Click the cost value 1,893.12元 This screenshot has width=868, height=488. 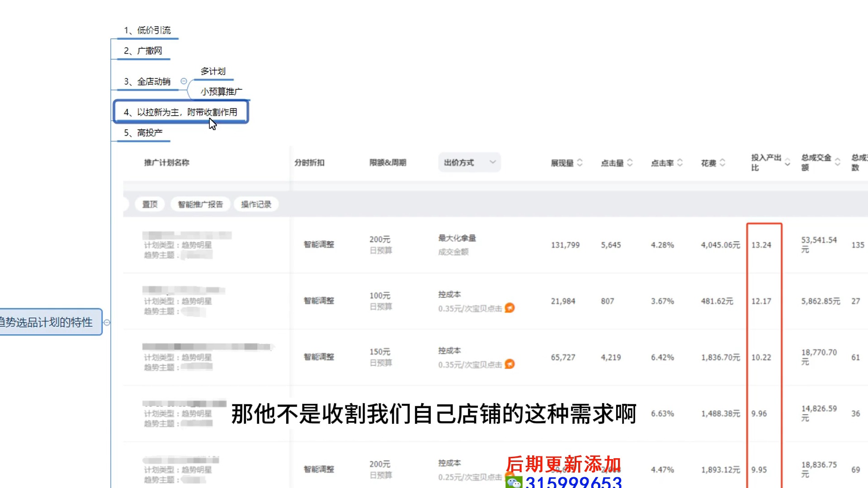[x=721, y=469]
